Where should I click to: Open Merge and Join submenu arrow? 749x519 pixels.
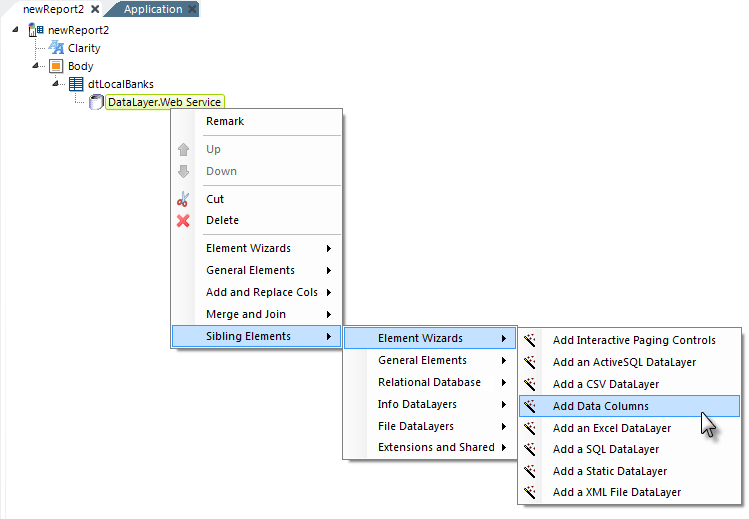[x=329, y=314]
